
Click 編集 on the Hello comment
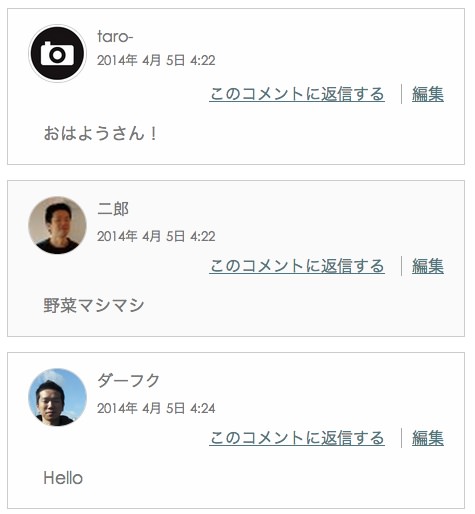coord(428,438)
